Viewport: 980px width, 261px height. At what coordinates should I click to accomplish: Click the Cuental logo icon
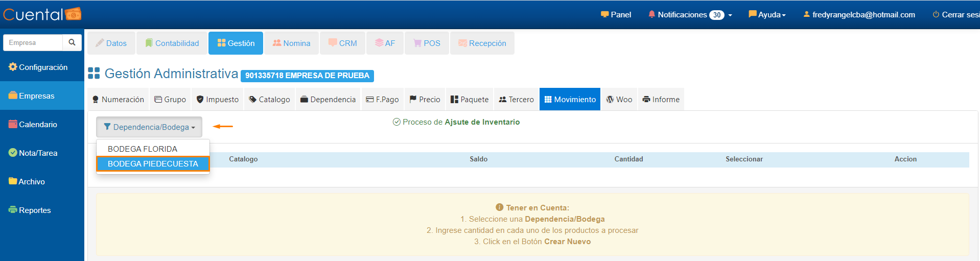pos(73,14)
